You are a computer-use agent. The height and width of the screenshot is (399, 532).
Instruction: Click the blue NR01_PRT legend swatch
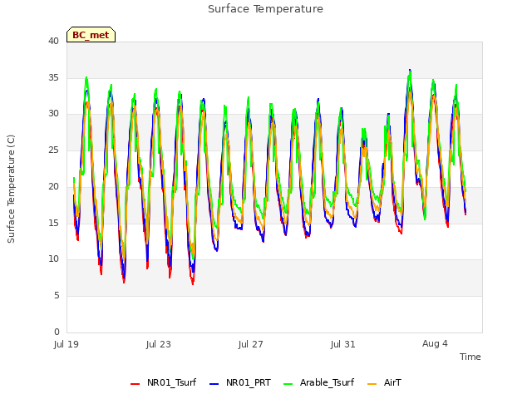tap(214, 384)
